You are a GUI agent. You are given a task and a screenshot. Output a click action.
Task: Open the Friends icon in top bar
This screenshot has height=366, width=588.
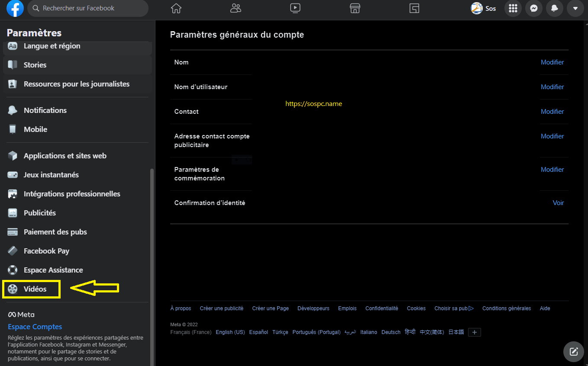236,8
